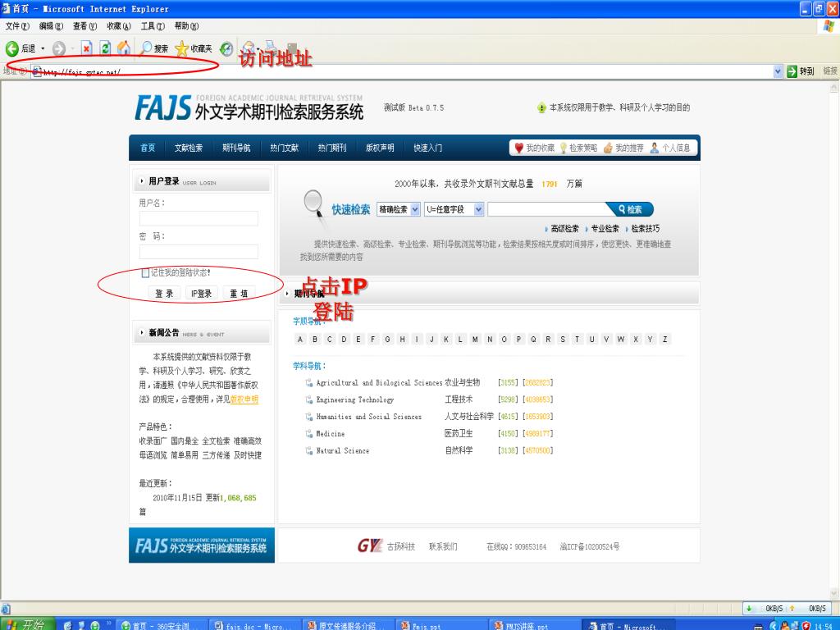Screen dimensions: 840x630
Task: Open the 版权申明 link in news
Action: point(244,399)
